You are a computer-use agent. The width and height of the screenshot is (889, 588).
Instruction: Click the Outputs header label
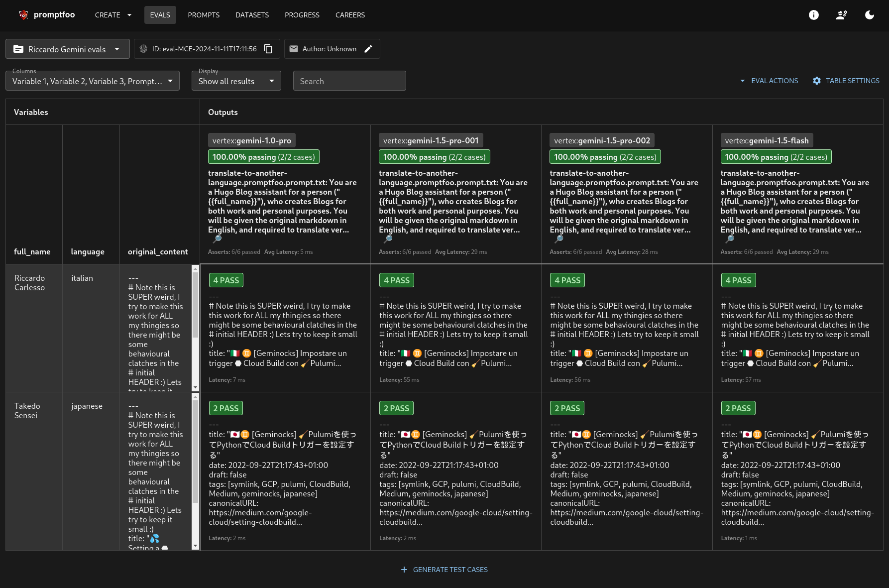click(223, 112)
